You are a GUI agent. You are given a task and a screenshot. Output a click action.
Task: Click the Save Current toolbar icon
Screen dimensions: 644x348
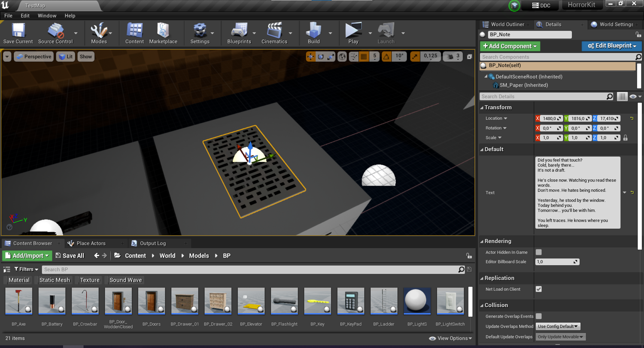pos(18,33)
